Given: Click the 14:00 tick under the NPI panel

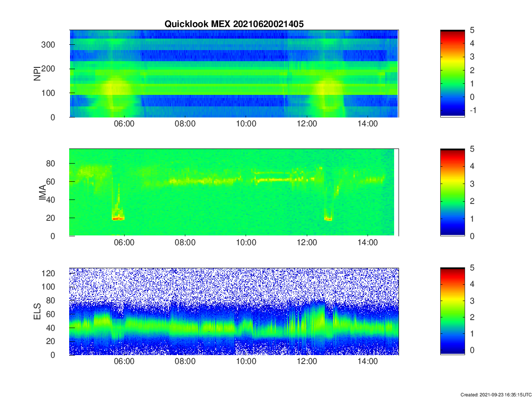Looking at the screenshot, I should pyautogui.click(x=368, y=124).
